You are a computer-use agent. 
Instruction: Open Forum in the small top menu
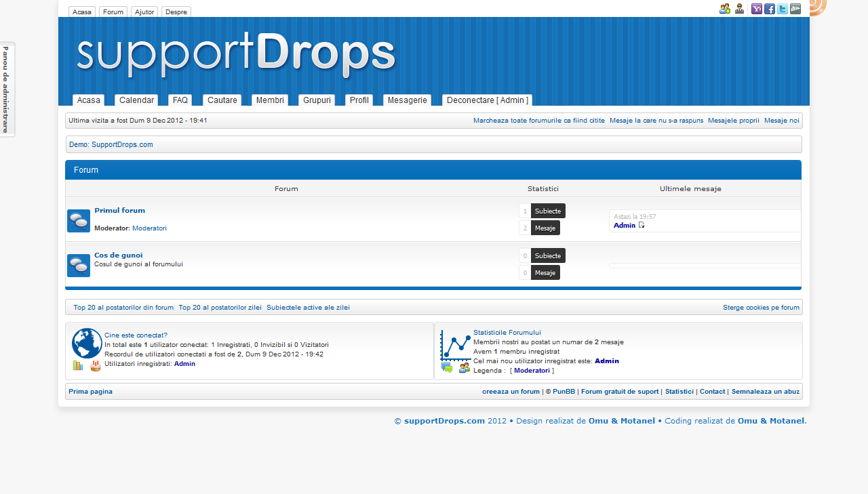113,12
